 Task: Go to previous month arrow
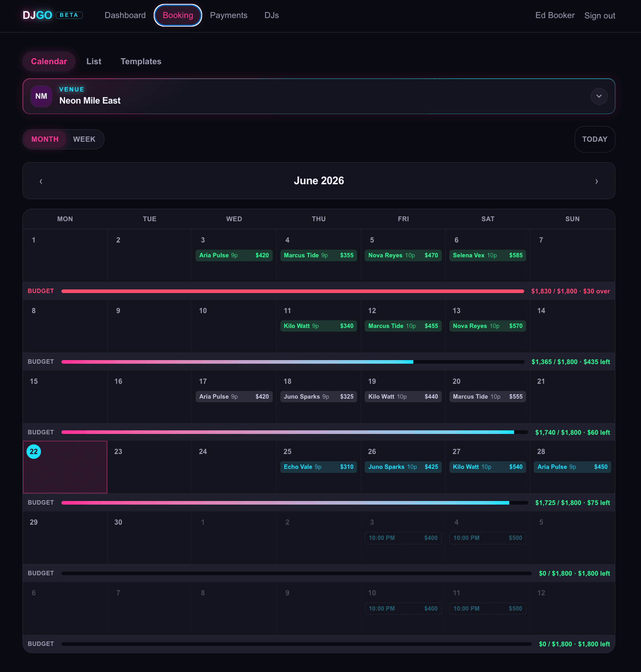pos(41,181)
